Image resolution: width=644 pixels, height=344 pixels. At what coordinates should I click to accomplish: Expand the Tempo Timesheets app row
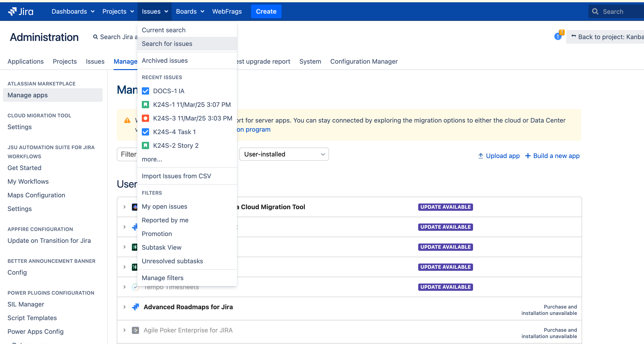click(125, 287)
